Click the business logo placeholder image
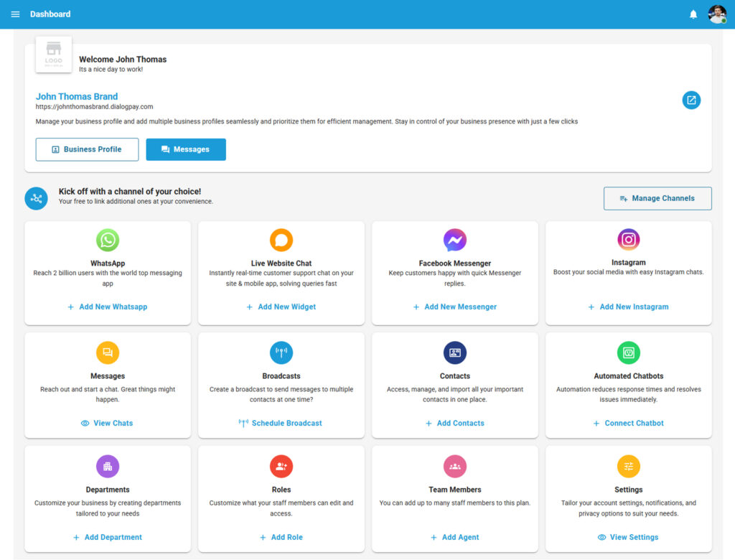Viewport: 735px width, 560px height. [54, 55]
